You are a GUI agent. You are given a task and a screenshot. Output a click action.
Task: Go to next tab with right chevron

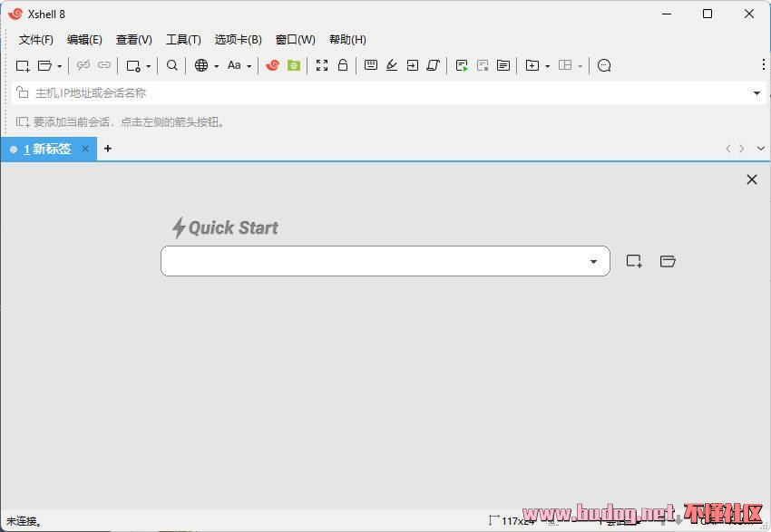741,149
